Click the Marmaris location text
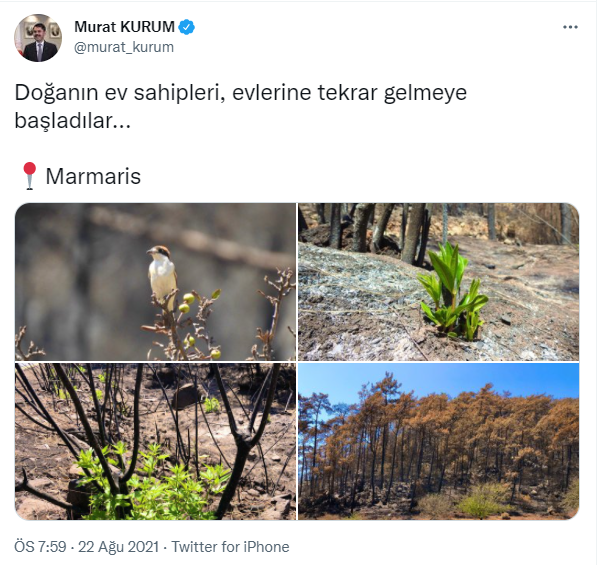The height and width of the screenshot is (565, 598). [93, 176]
